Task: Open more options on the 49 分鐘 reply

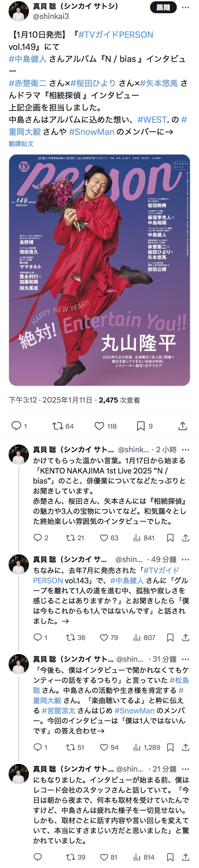Action: 186,559
